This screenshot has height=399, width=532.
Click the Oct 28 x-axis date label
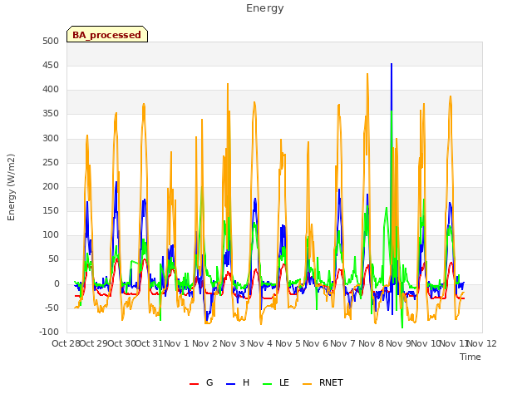[66, 343]
